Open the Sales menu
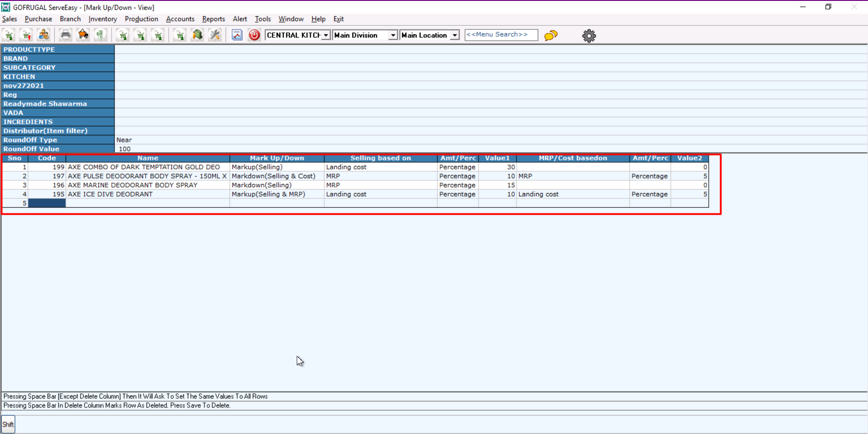The width and height of the screenshot is (868, 434). (9, 19)
